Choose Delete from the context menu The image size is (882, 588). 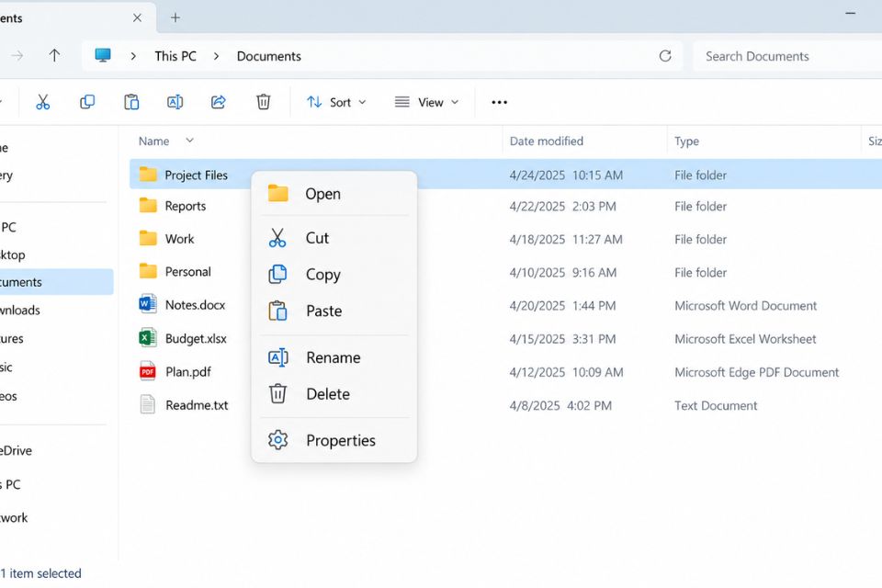334,394
